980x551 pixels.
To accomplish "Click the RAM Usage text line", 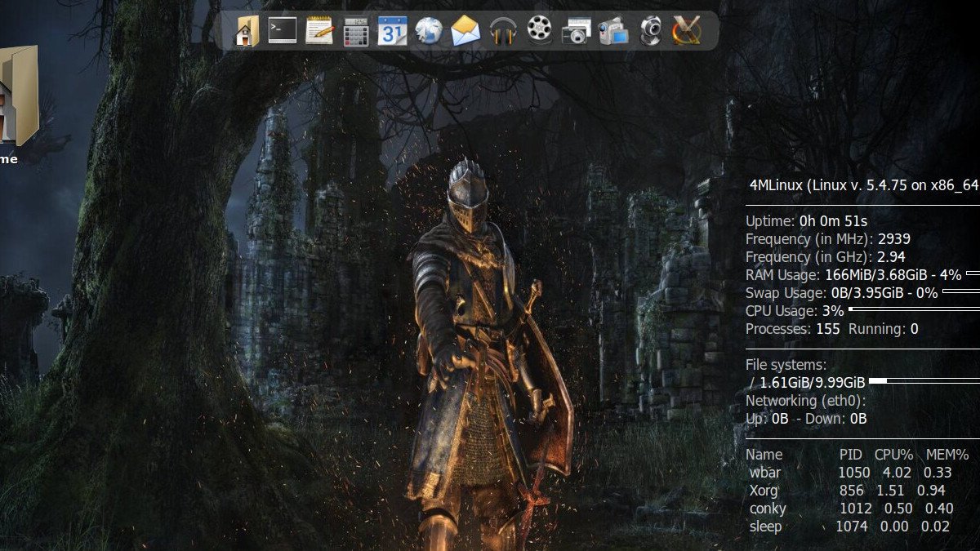I will (x=853, y=275).
